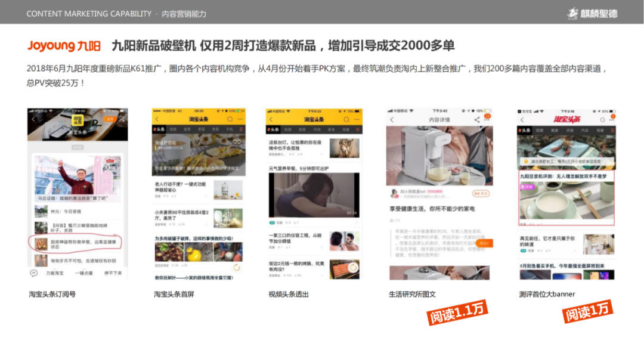Click the 视频头条透出 caption
644x362 pixels.
[289, 294]
